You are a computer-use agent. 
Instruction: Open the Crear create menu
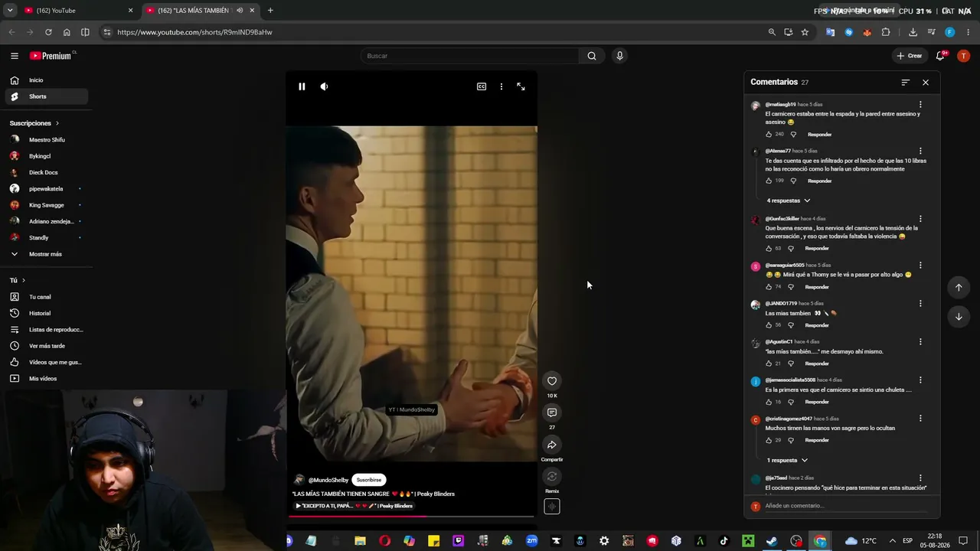(x=910, y=56)
